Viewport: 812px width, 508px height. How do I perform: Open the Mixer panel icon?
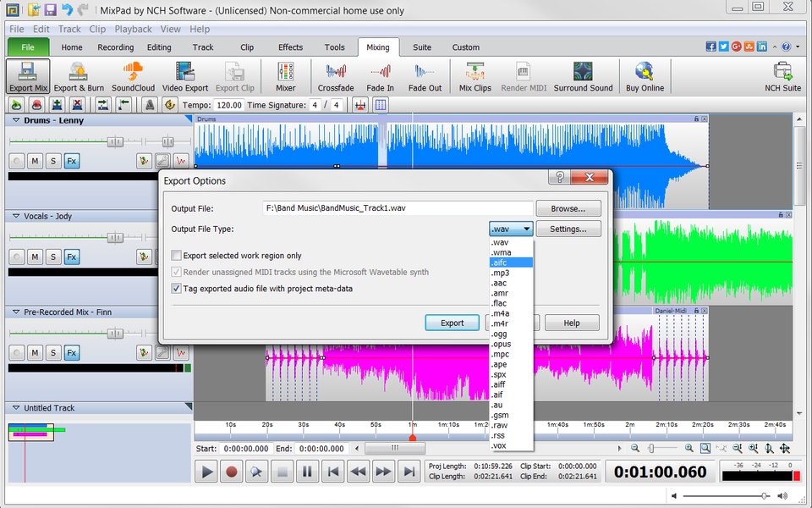pyautogui.click(x=285, y=75)
